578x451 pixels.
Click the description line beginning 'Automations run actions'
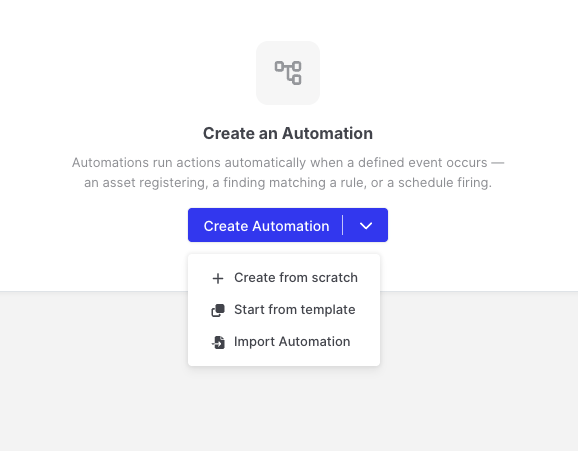[288, 163]
